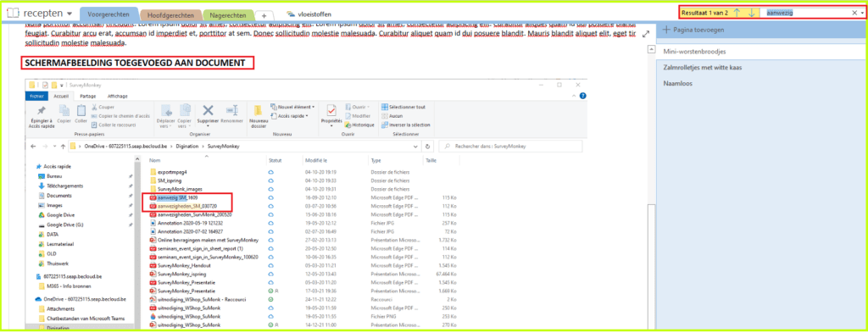Image resolution: width=868 pixels, height=333 pixels.
Task: Click Pagina toevoegen to add a page
Action: point(693,30)
